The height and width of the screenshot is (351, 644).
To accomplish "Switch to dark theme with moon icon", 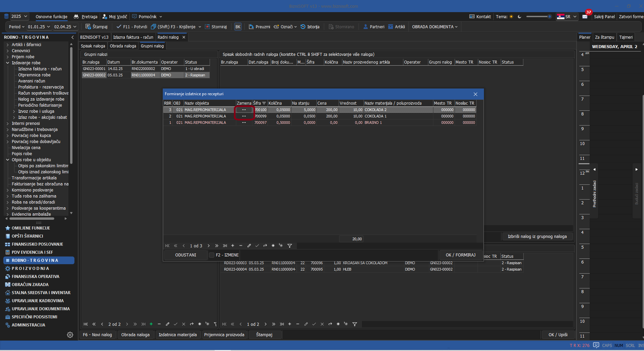I will [x=519, y=16].
